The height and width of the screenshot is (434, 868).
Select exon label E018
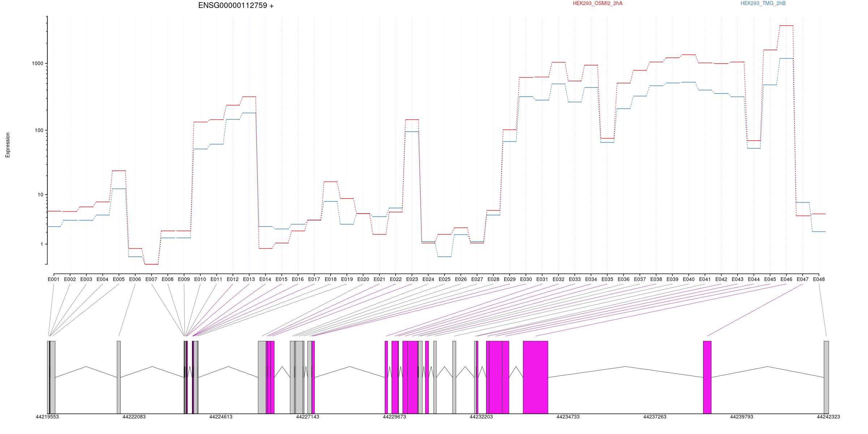pos(331,279)
